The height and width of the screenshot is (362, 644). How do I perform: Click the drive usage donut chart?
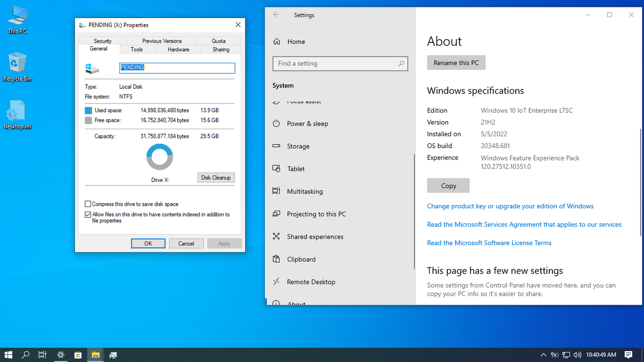click(159, 157)
